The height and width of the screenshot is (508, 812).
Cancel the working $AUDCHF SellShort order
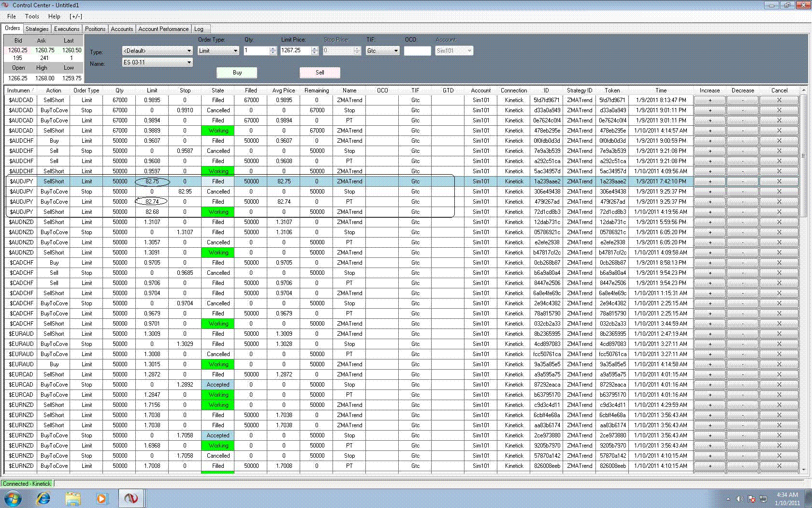[779, 171]
